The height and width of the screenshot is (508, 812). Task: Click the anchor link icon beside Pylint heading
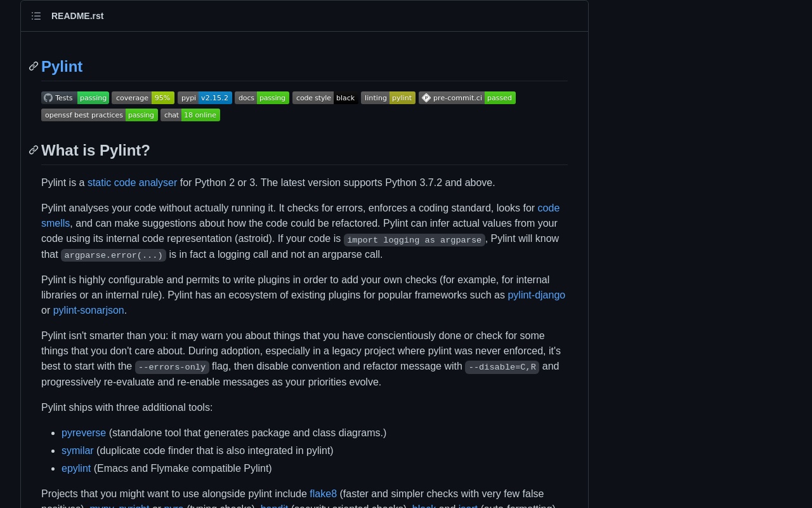(x=34, y=67)
